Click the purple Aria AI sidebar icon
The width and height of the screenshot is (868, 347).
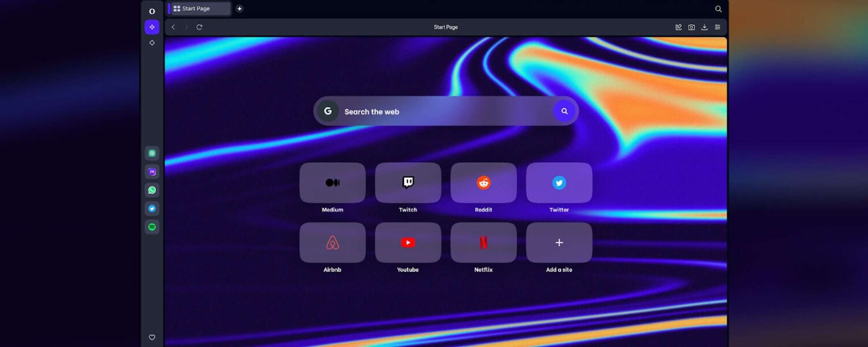click(x=152, y=27)
